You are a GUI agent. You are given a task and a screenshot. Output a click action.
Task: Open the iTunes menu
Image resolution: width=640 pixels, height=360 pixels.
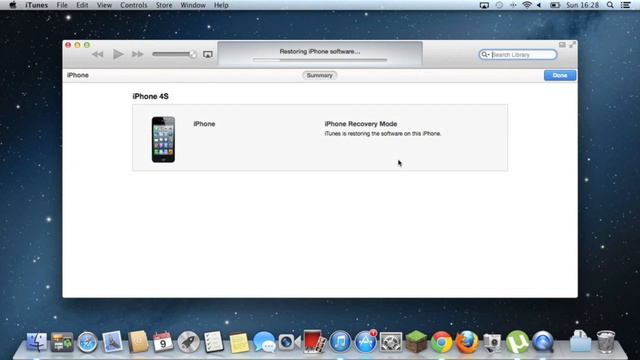(36, 5)
